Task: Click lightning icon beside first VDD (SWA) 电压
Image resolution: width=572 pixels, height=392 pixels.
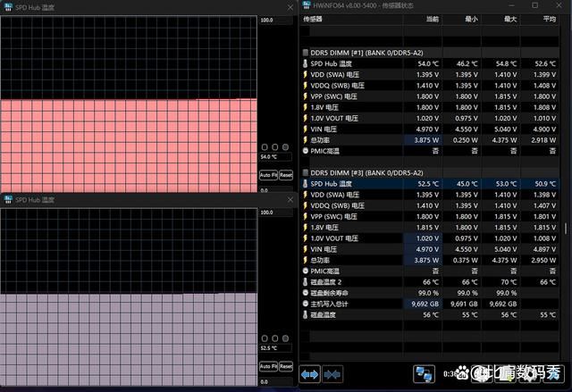Action: point(306,74)
